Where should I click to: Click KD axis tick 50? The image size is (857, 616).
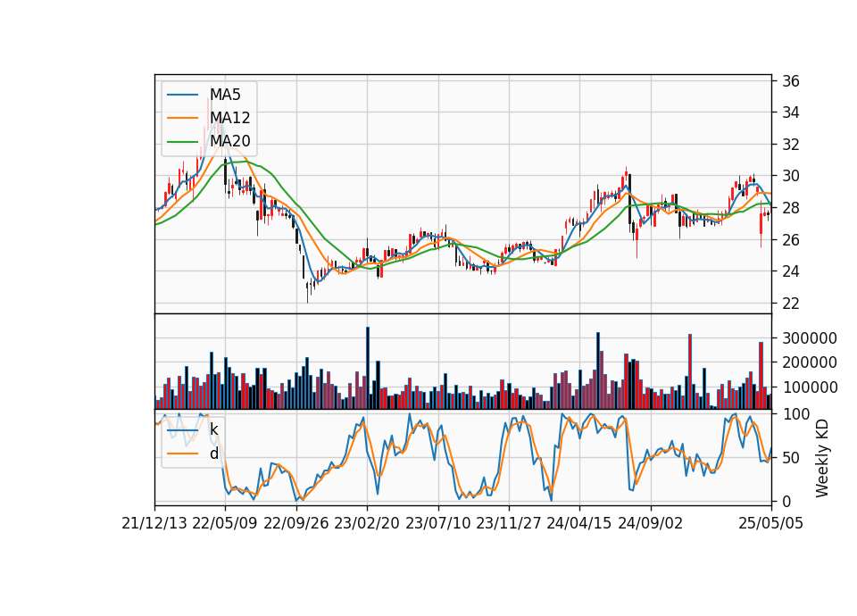click(x=791, y=458)
